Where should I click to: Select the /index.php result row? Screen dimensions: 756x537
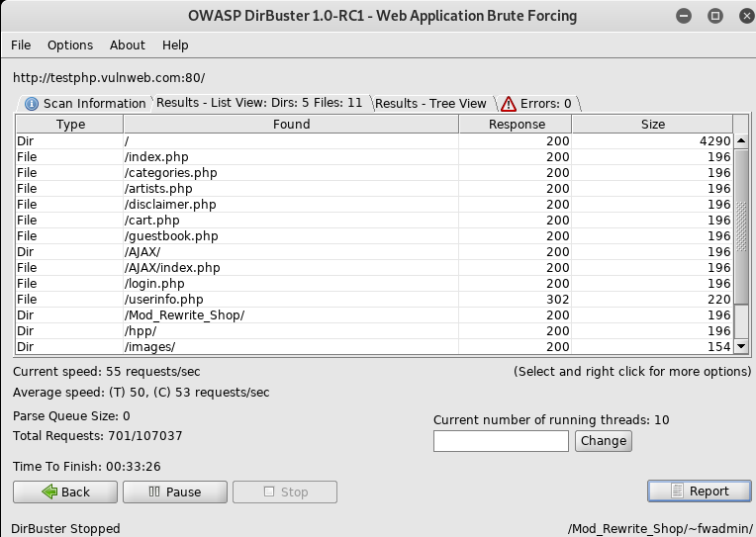click(x=374, y=156)
